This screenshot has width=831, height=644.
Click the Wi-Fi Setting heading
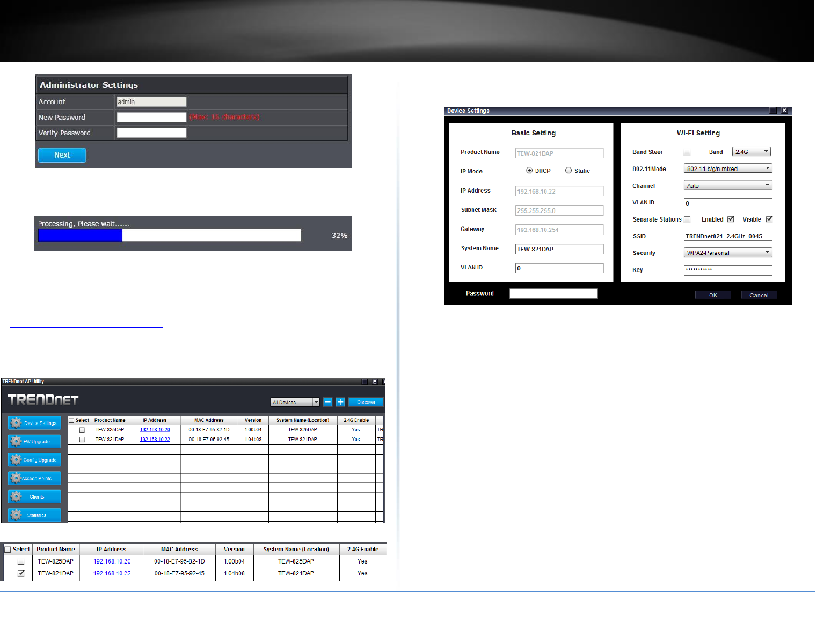click(x=698, y=133)
